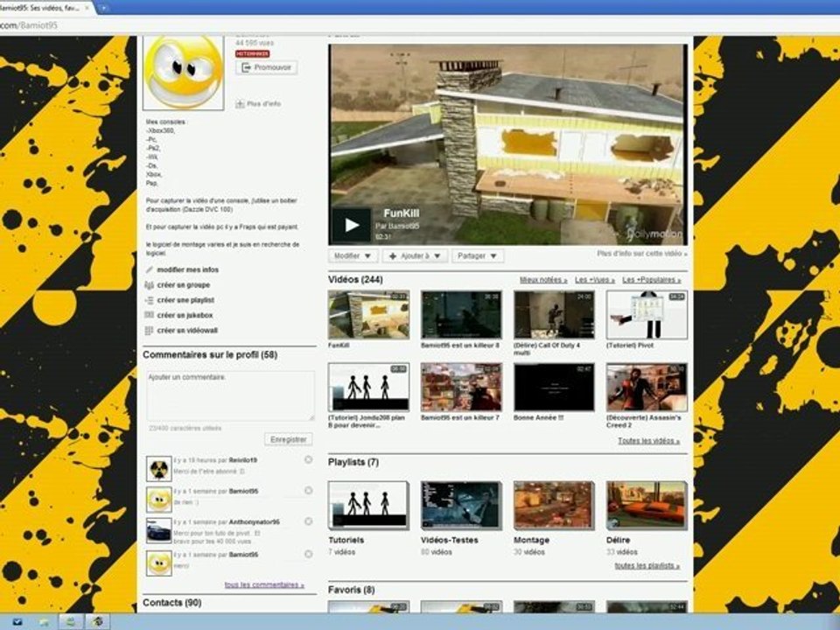Click the Enregistrer comment button
The height and width of the screenshot is (630, 840).
coord(288,439)
